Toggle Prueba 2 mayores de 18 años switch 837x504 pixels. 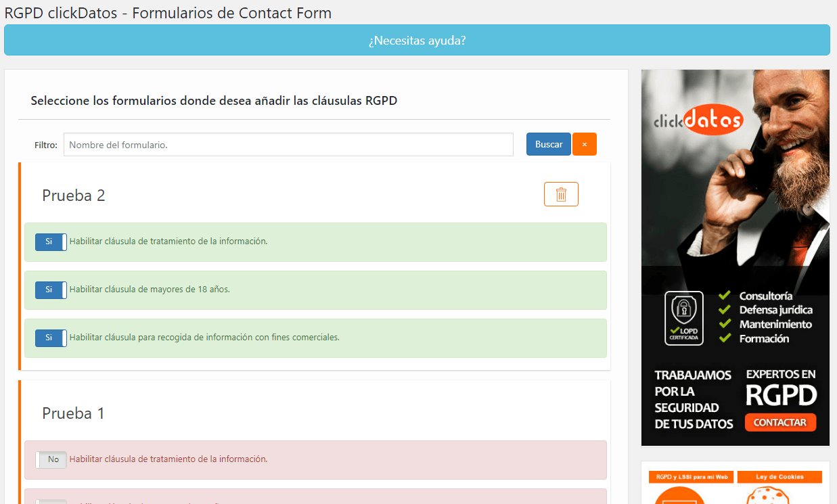coord(51,290)
